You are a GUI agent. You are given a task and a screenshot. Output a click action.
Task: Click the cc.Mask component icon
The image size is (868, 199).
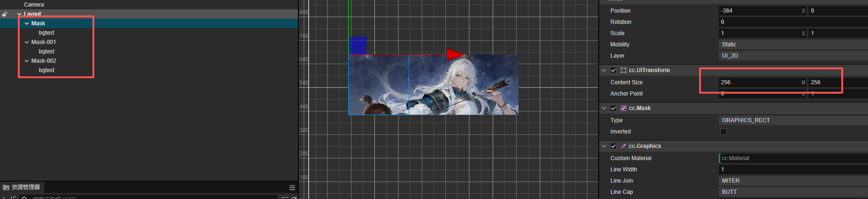click(x=624, y=108)
